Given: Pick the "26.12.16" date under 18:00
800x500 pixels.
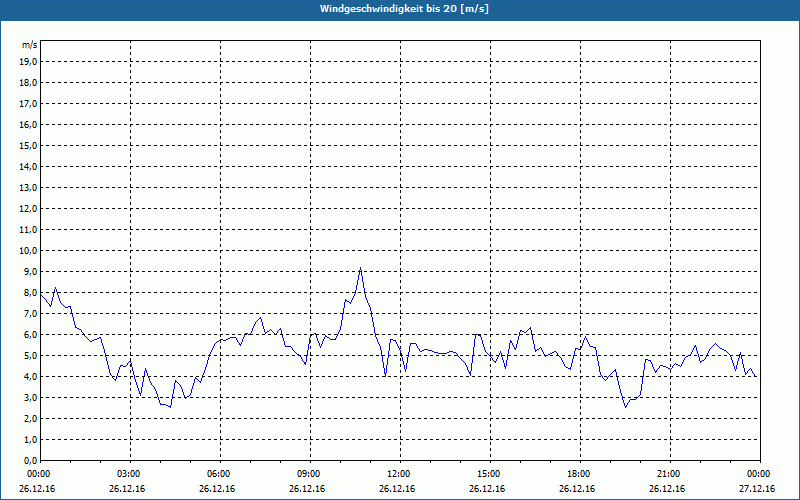Looking at the screenshot, I should [x=577, y=489].
